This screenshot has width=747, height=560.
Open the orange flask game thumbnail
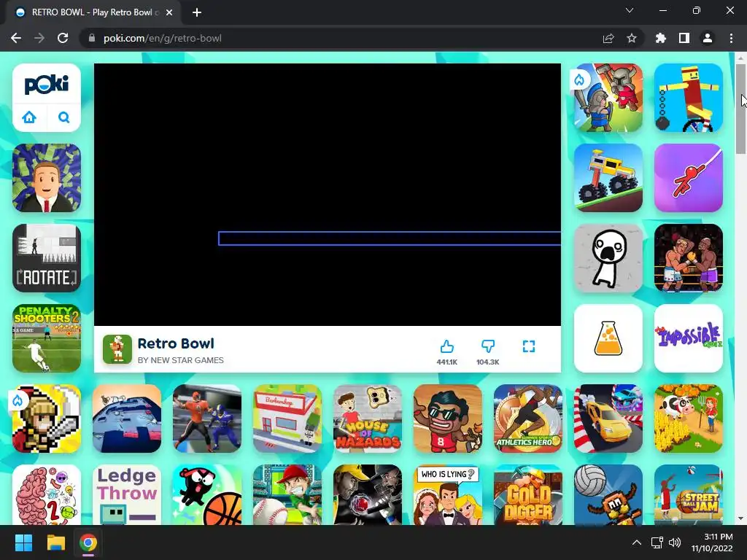pos(608,338)
